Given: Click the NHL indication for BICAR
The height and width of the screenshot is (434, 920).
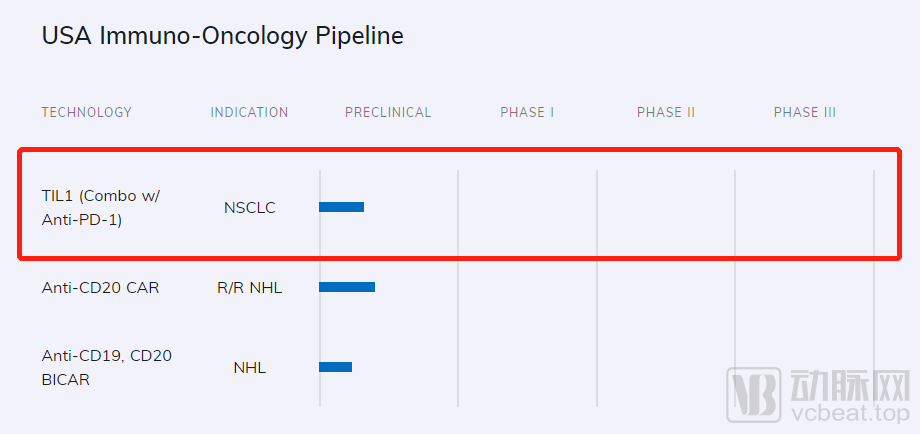Looking at the screenshot, I should (250, 367).
